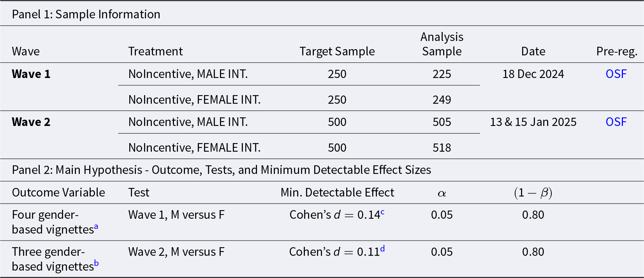The width and height of the screenshot is (644, 278).
Task: Click the date 13 & 15 Jan 2025
Action: pyautogui.click(x=533, y=122)
